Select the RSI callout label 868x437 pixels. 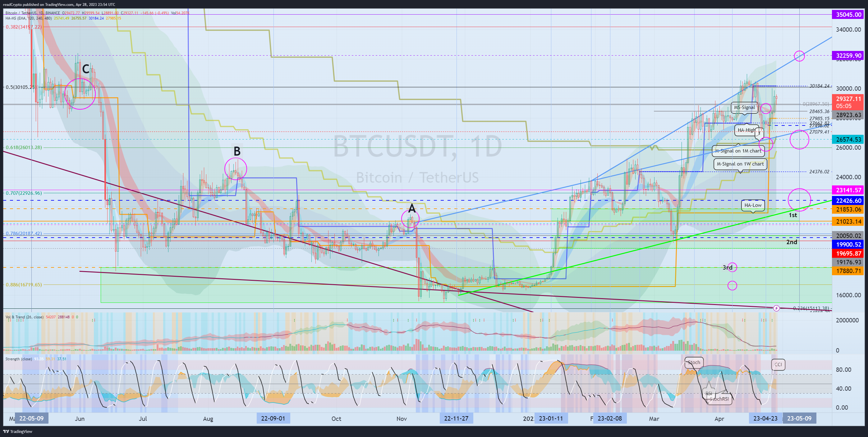tap(709, 394)
